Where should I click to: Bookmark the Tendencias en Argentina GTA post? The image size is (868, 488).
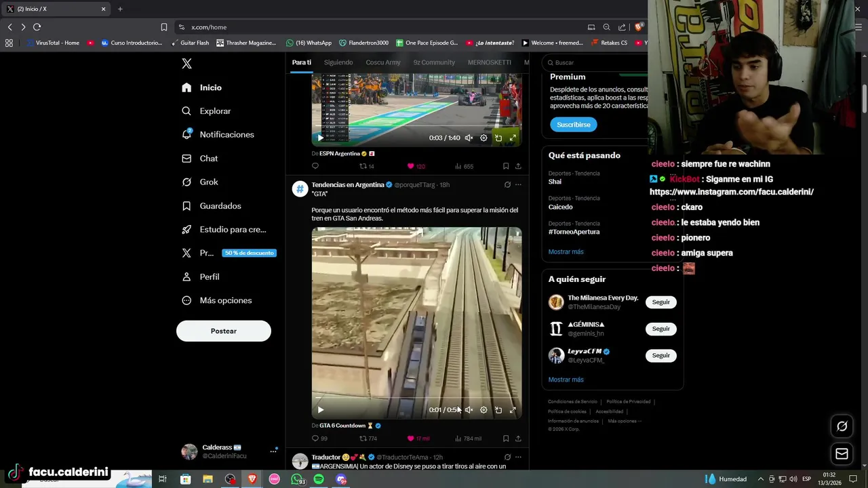click(506, 439)
